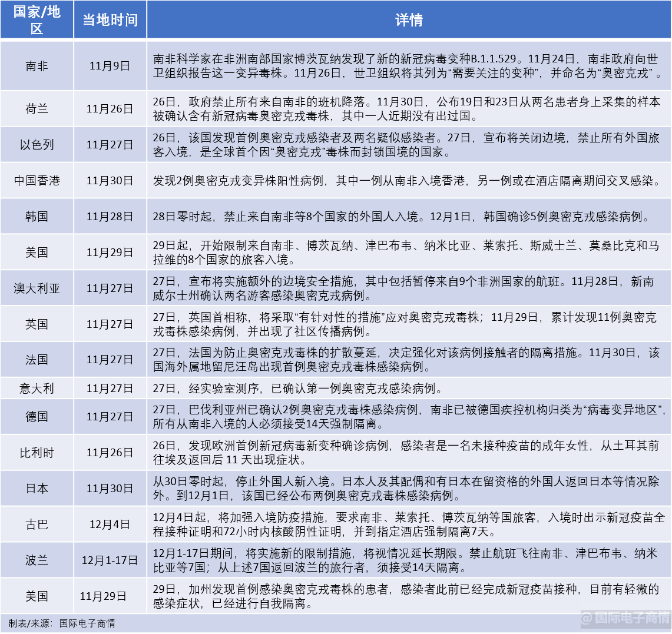
Task: Select the '以色列' country cell
Action: click(37, 145)
